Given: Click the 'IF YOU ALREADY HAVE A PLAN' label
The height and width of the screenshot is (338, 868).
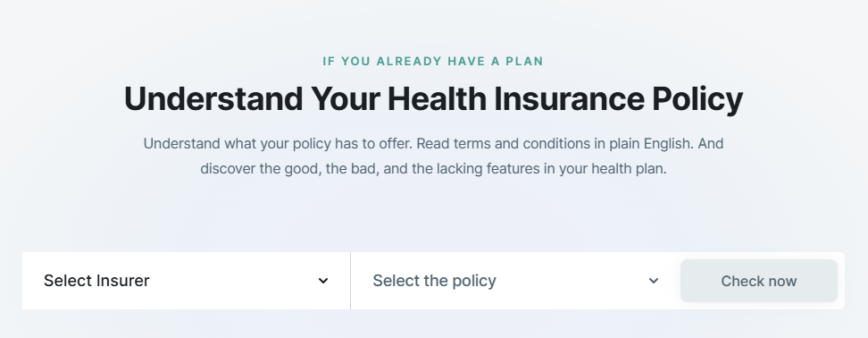Looking at the screenshot, I should (433, 61).
